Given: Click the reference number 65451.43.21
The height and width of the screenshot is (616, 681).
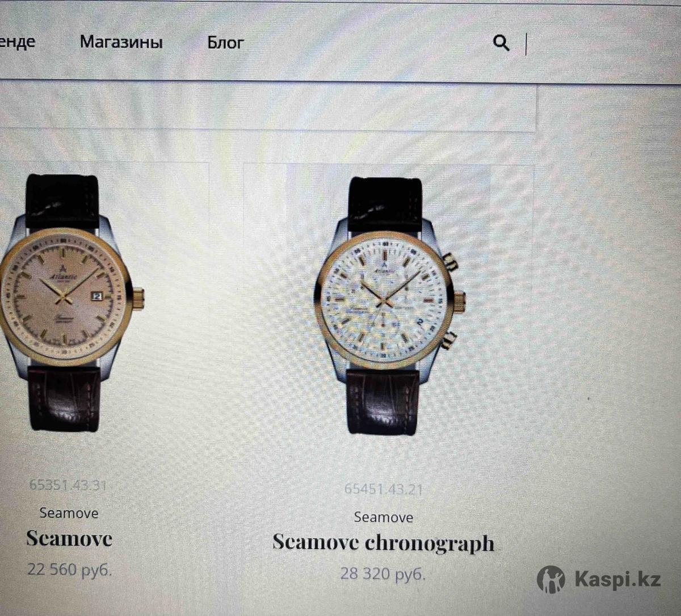Looking at the screenshot, I should pos(383,489).
